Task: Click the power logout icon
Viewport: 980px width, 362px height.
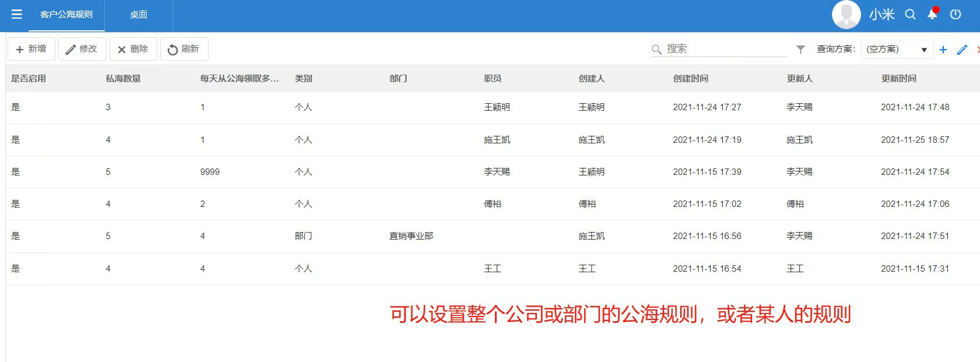Action: [956, 15]
